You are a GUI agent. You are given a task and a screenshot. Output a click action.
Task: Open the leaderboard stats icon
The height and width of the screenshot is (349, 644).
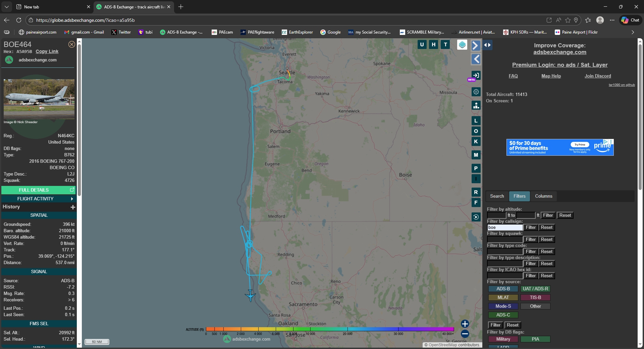click(476, 105)
